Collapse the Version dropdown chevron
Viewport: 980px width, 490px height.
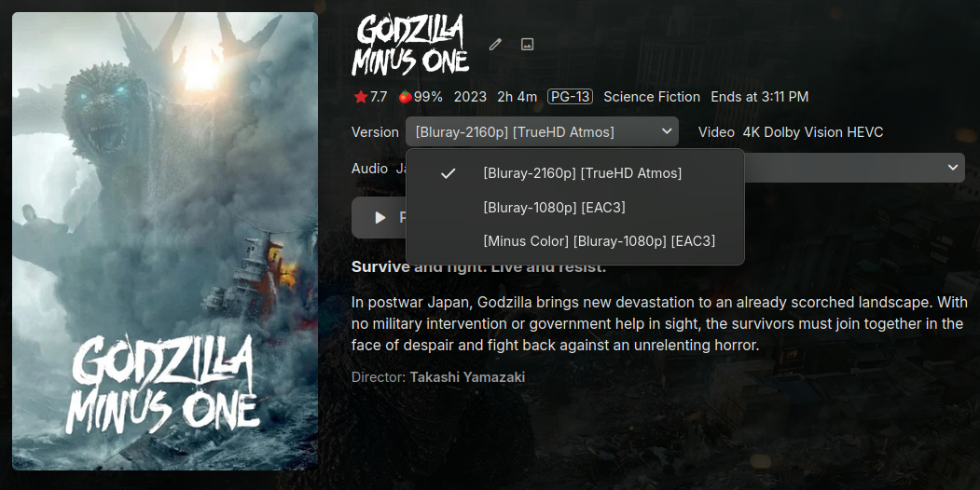tap(667, 131)
